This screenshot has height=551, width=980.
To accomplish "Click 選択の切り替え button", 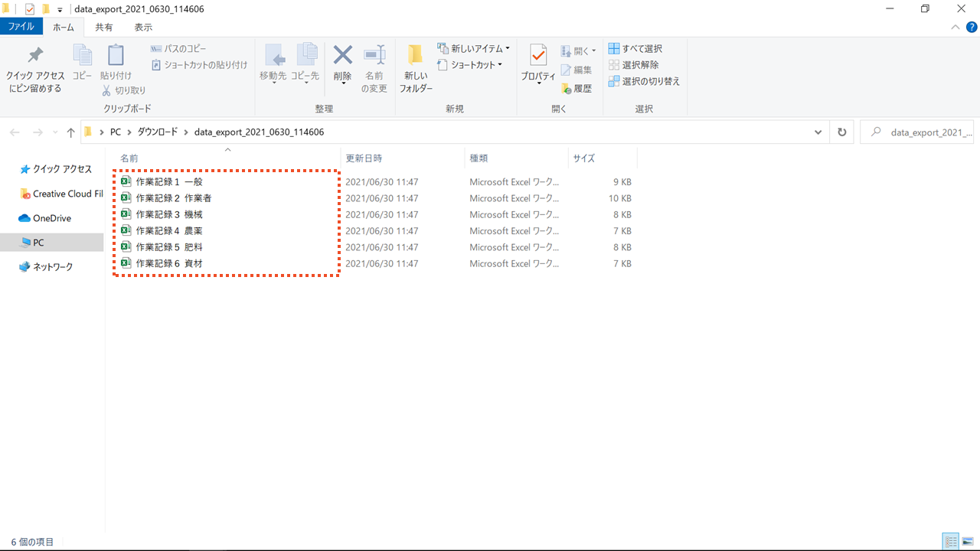I will pos(644,81).
